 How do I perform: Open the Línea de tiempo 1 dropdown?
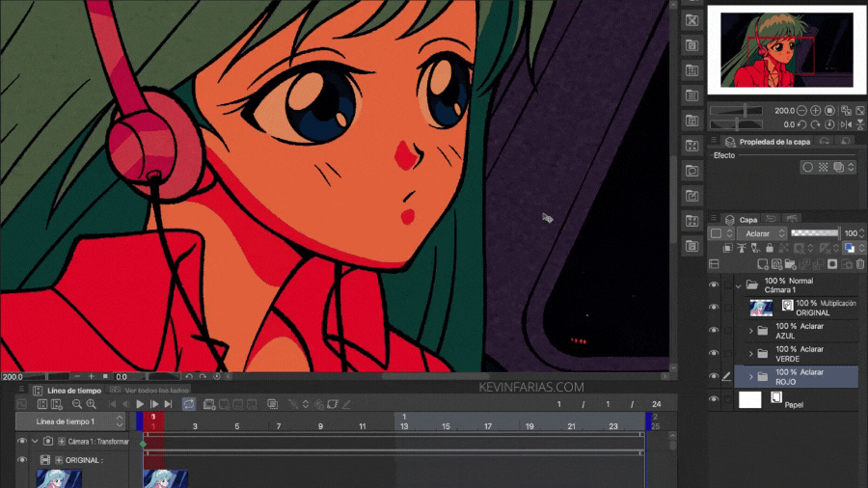click(x=70, y=421)
